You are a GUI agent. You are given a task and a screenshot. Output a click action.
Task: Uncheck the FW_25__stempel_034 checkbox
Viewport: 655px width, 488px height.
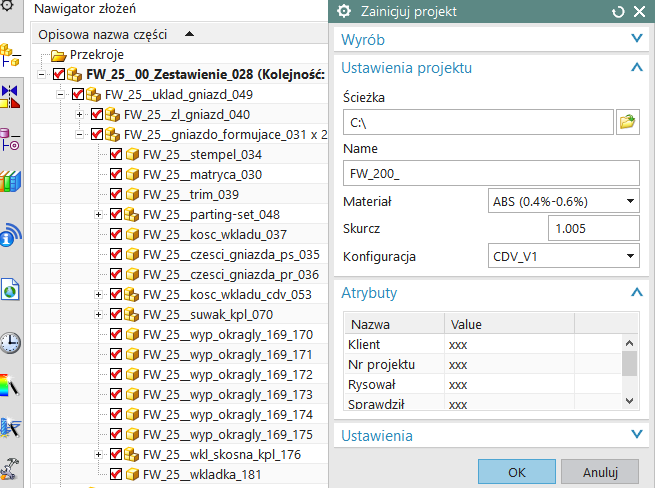tap(116, 154)
